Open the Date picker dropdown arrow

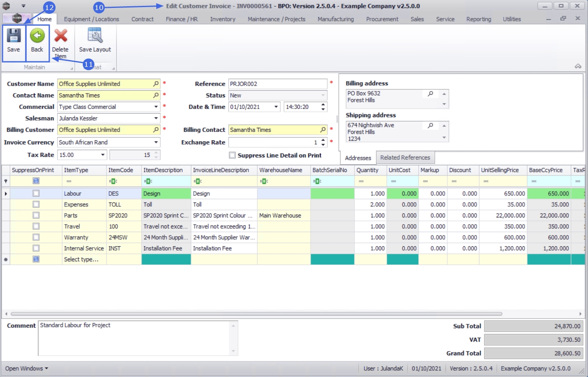click(276, 107)
